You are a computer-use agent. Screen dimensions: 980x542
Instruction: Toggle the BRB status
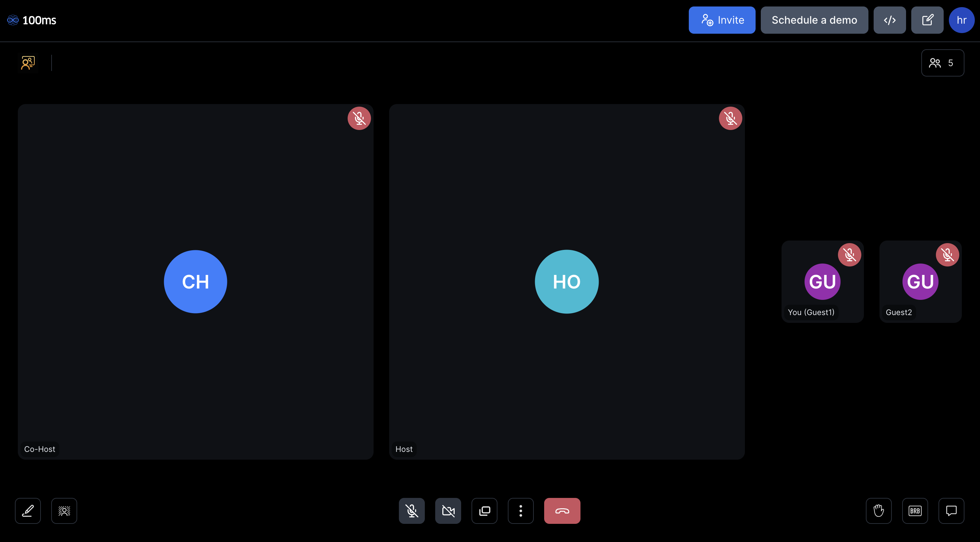coord(914,511)
